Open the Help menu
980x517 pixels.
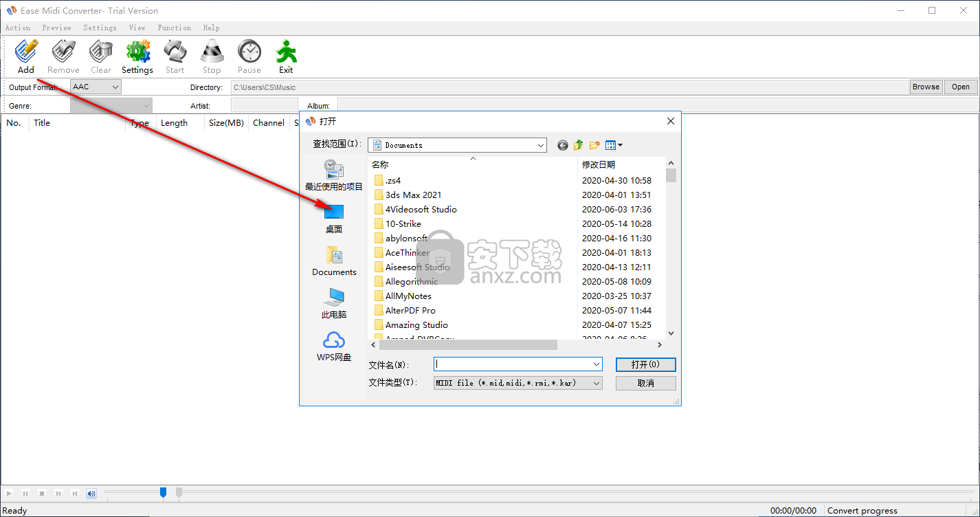(x=211, y=27)
